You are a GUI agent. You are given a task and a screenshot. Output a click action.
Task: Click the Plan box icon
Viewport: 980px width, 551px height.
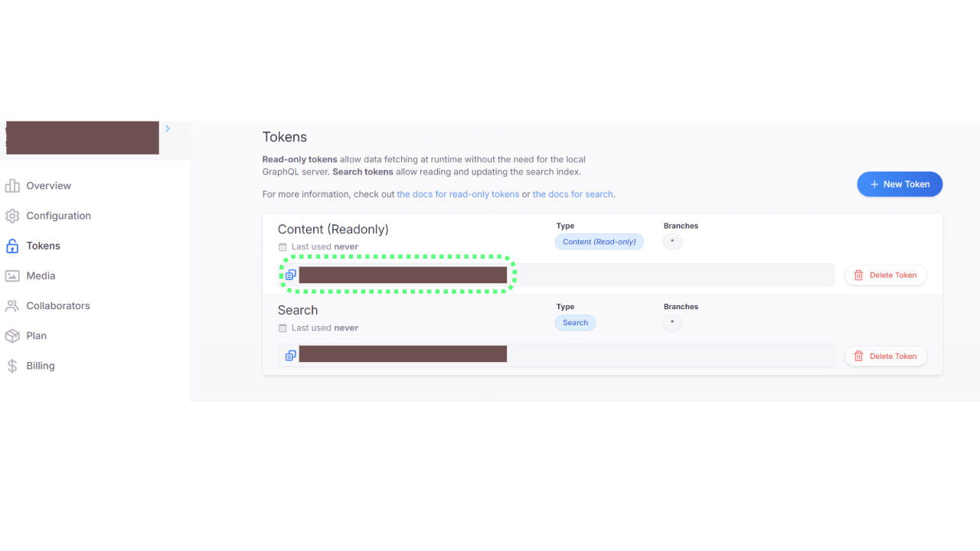pyautogui.click(x=12, y=336)
